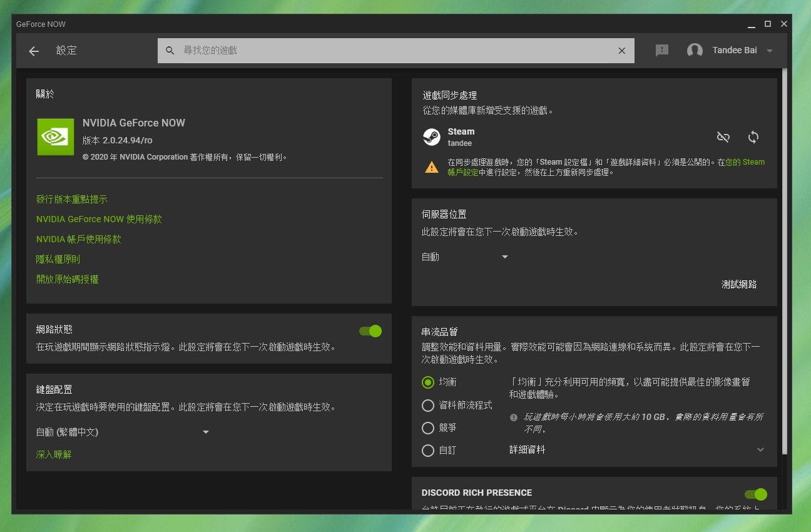Click the 測試網路 test network button
This screenshot has width=811, height=532.
tap(739, 284)
